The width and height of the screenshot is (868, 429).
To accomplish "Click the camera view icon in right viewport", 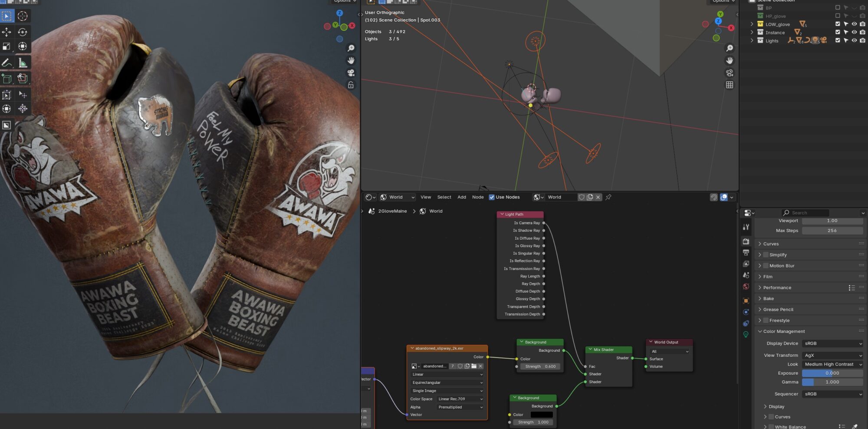I will click(730, 73).
